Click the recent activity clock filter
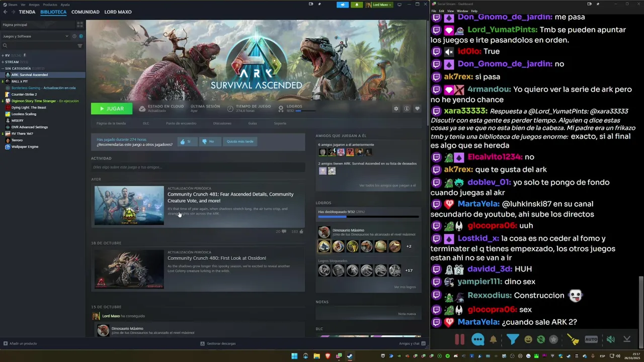 click(x=74, y=36)
